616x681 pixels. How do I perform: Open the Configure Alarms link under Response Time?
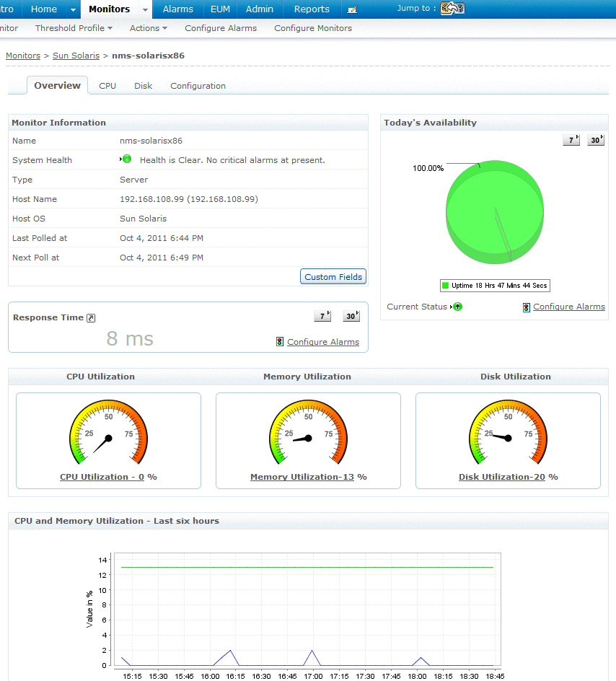[x=322, y=341]
